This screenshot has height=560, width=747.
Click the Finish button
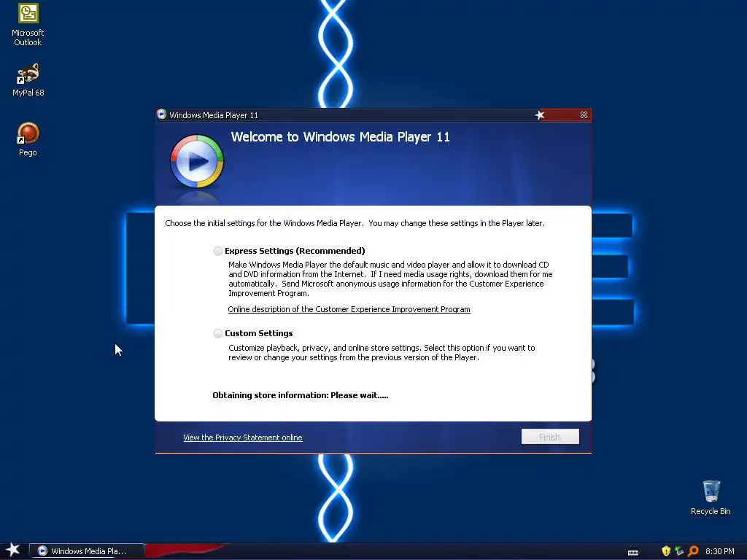tap(550, 437)
